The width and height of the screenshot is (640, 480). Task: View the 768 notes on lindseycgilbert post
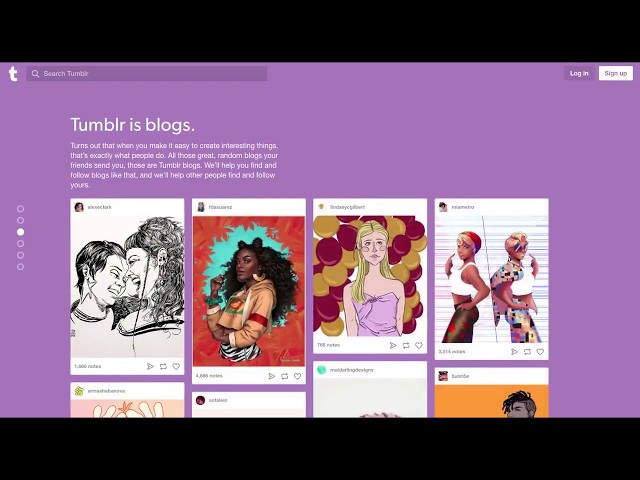[x=329, y=345]
